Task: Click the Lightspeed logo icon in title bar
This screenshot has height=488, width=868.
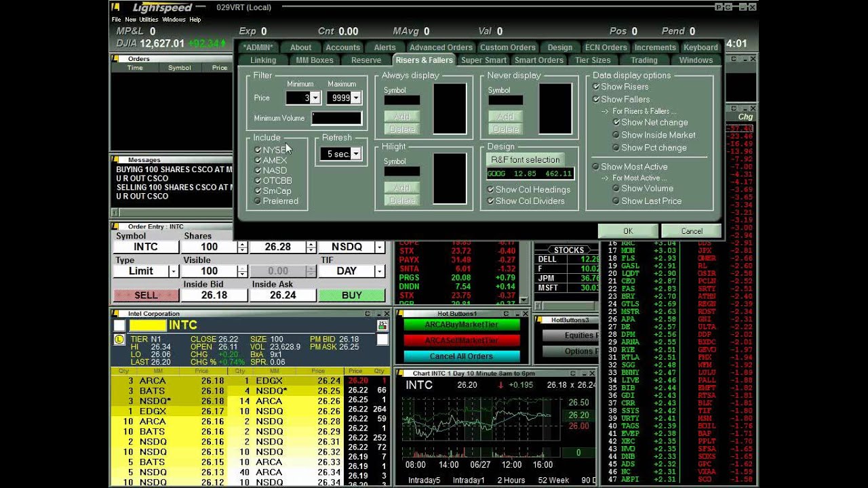Action: [117, 7]
